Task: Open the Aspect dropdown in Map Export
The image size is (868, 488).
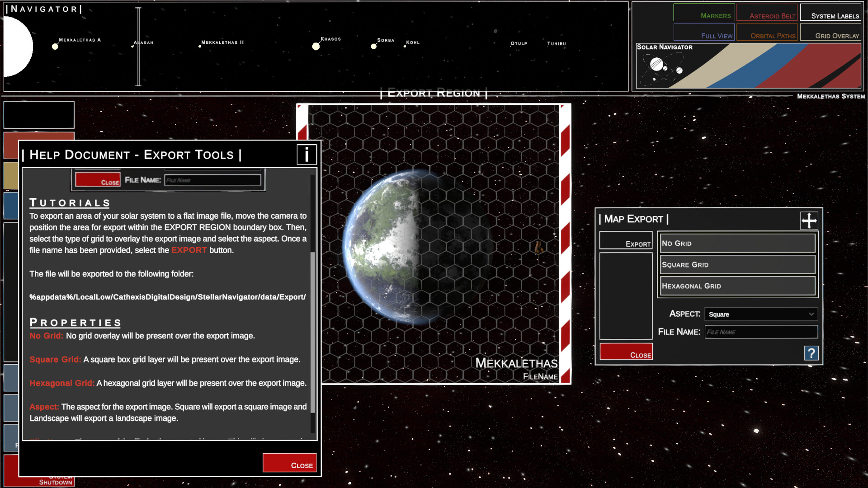Action: 761,314
